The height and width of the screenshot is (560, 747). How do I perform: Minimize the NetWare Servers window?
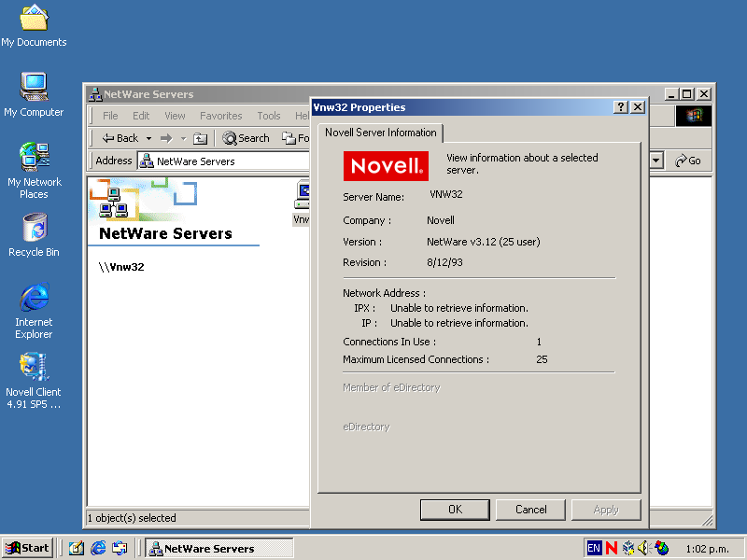(671, 94)
